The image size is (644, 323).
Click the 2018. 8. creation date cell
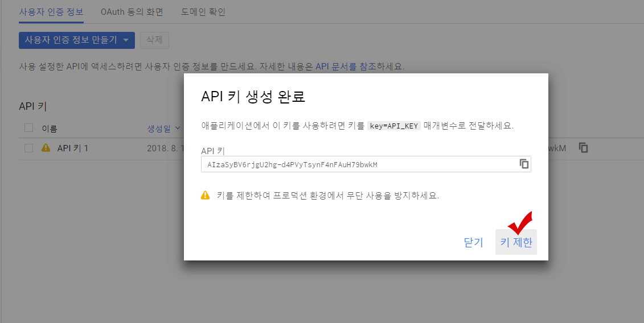(165, 148)
